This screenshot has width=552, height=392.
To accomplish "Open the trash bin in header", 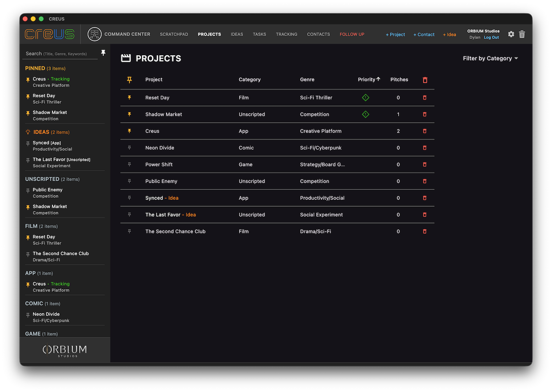I will tap(522, 34).
